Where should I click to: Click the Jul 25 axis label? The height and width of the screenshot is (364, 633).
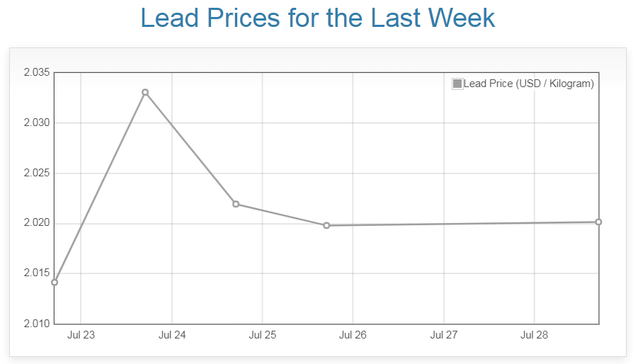coord(262,336)
